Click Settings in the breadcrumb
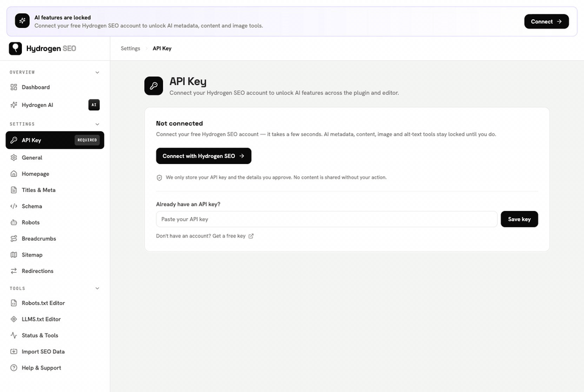584x392 pixels. [x=130, y=49]
